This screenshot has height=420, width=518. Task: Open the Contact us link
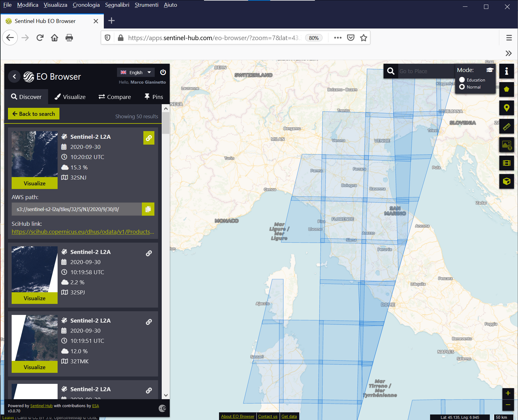pyautogui.click(x=268, y=416)
